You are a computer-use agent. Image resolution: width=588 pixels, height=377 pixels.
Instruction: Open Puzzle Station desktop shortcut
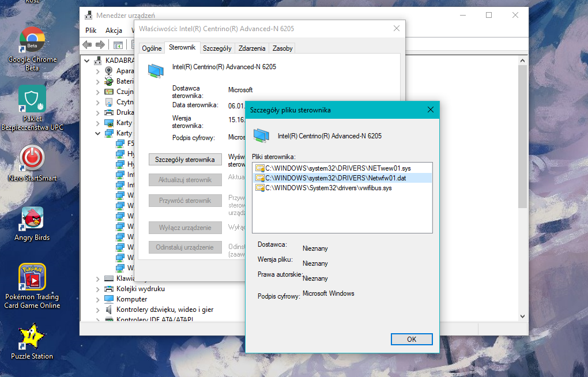click(x=32, y=341)
